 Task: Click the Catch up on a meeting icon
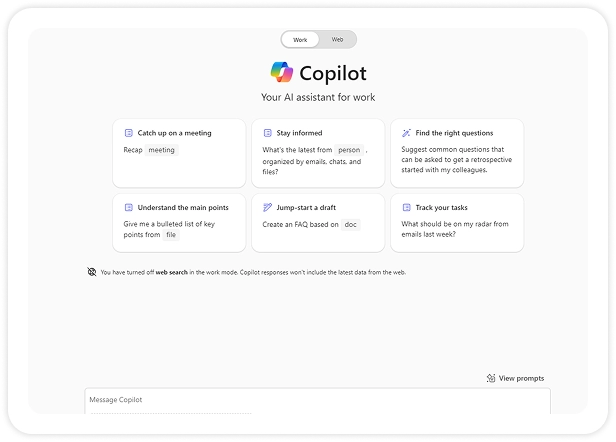128,132
